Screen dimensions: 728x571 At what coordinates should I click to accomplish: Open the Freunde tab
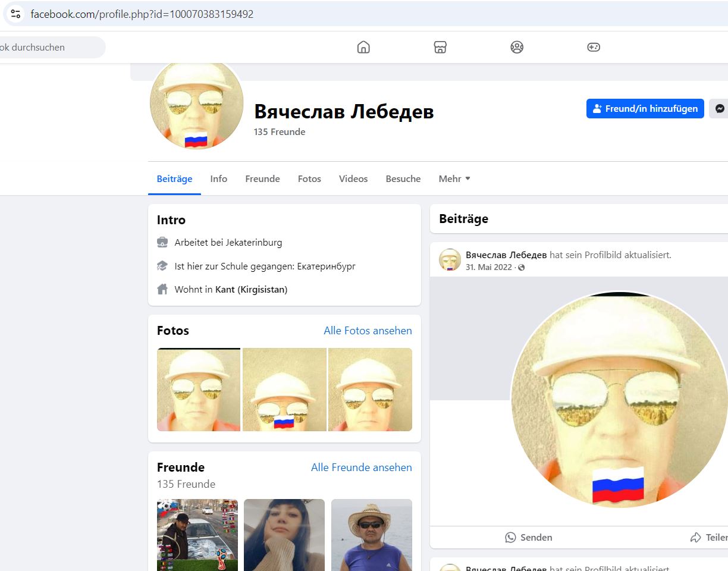pos(262,178)
